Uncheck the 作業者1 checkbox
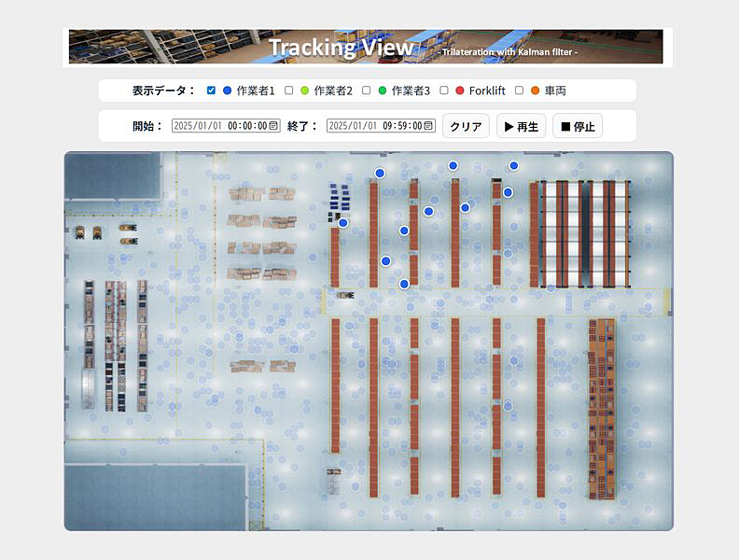The height and width of the screenshot is (560, 739). 212,91
